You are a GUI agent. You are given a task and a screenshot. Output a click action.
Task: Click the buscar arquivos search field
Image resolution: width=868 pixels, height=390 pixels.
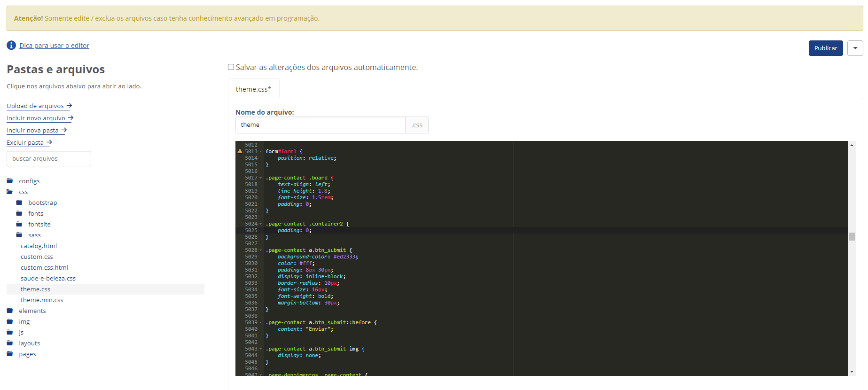pos(49,158)
